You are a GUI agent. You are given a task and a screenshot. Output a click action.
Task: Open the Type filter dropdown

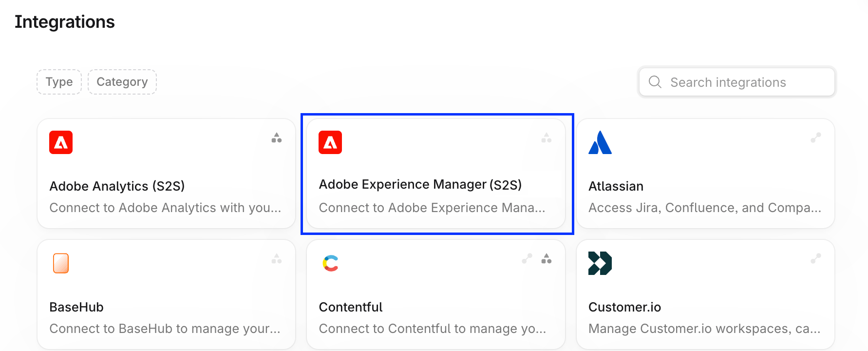tap(59, 82)
